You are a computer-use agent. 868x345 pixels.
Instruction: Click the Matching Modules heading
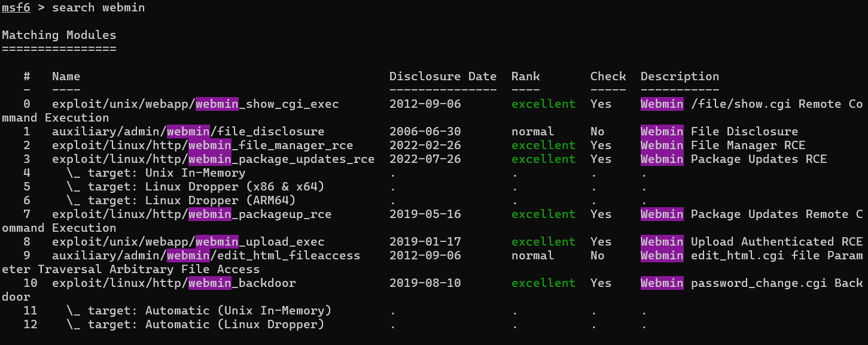tap(59, 35)
